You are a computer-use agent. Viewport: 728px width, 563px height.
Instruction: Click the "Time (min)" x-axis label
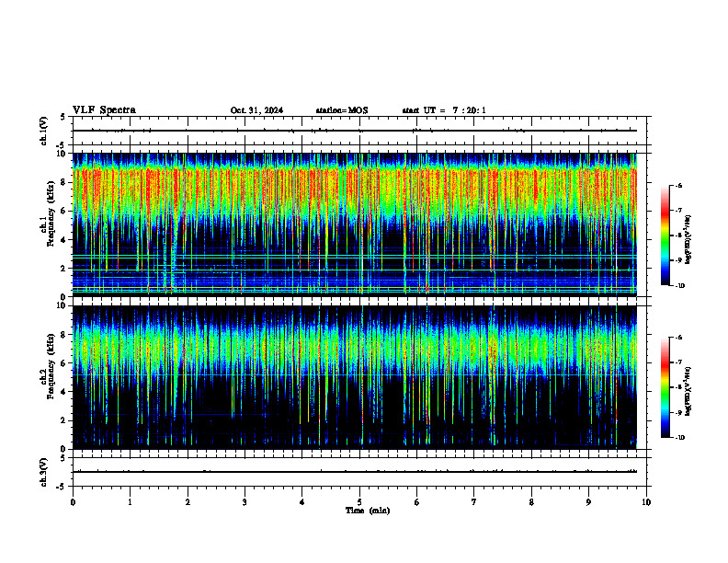pos(368,511)
